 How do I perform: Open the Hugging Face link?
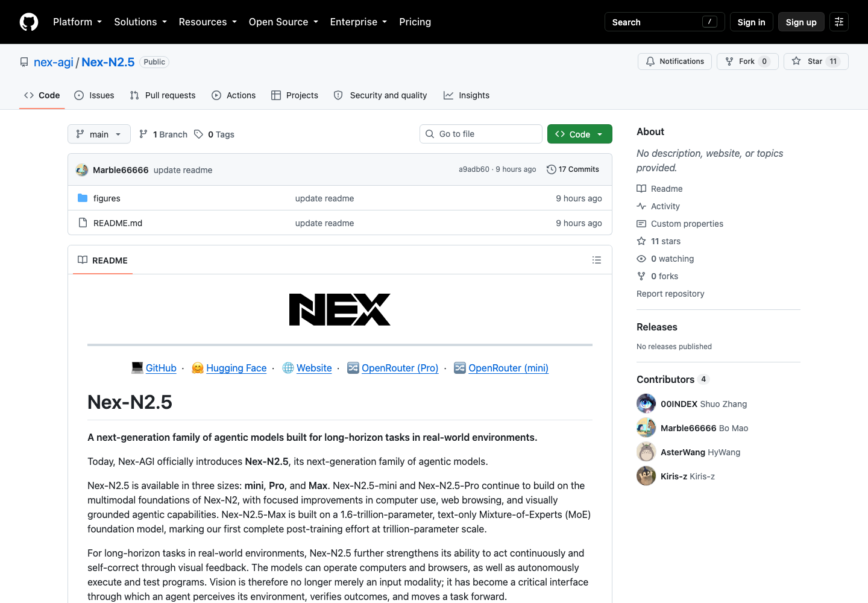click(236, 368)
